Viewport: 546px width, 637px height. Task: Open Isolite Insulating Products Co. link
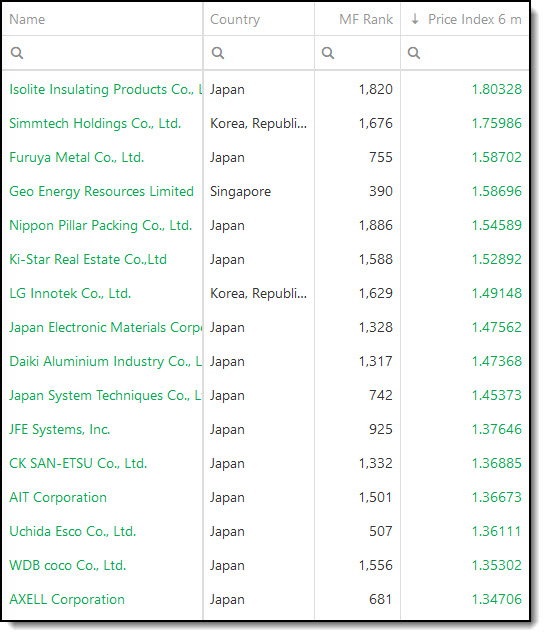click(x=106, y=89)
